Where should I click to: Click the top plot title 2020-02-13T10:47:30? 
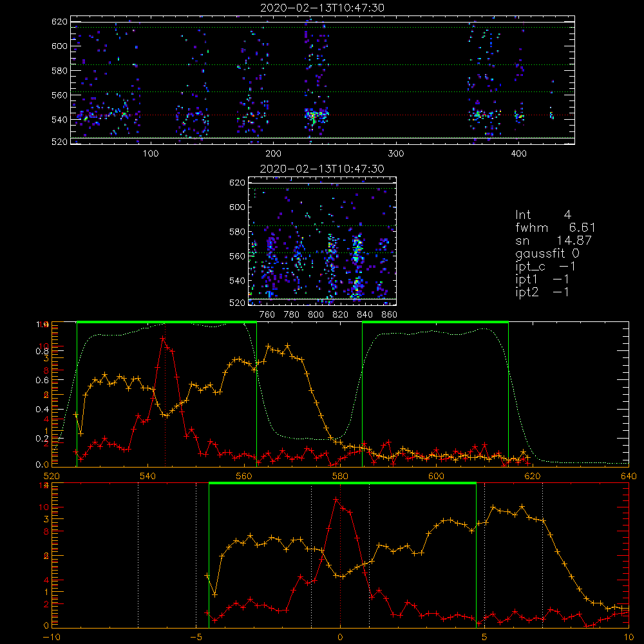[x=322, y=8]
